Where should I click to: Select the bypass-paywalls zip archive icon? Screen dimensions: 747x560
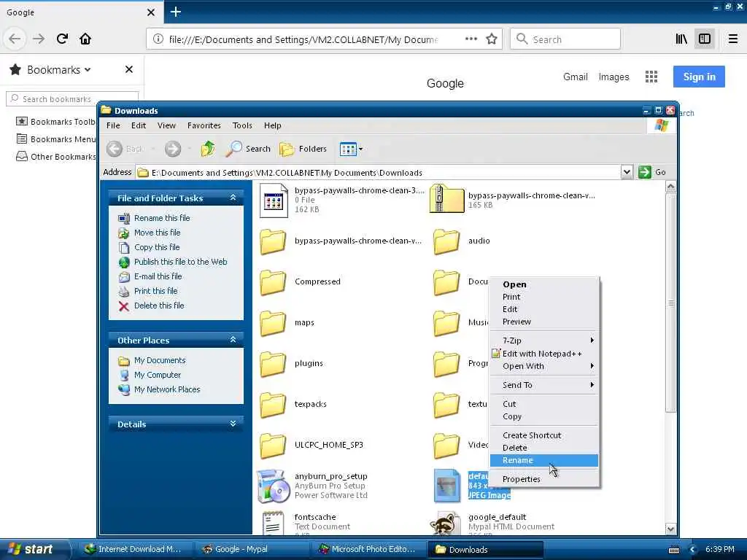(x=446, y=199)
